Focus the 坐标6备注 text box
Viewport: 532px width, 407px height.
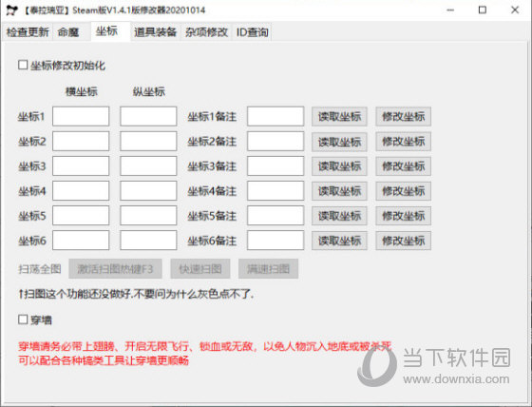tap(275, 241)
